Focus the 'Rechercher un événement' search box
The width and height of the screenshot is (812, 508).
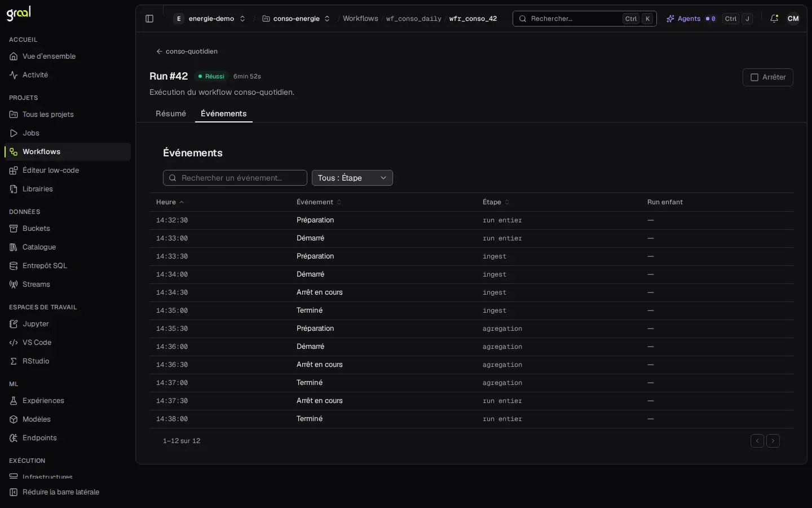tap(235, 178)
